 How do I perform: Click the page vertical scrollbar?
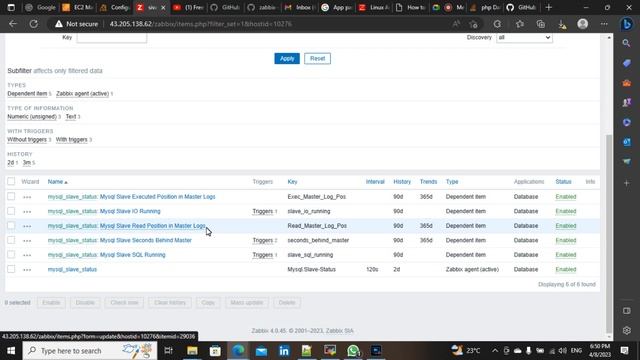(x=609, y=233)
